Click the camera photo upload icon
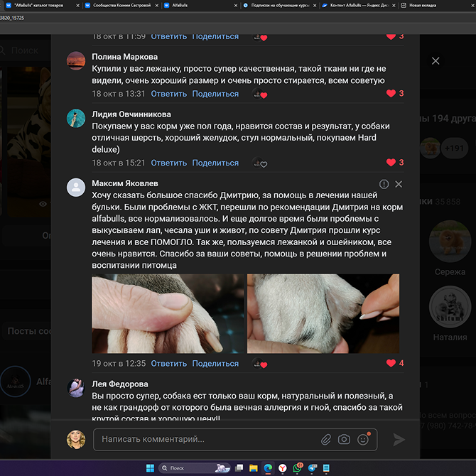Screen dimensions: 476x476 tap(345, 440)
